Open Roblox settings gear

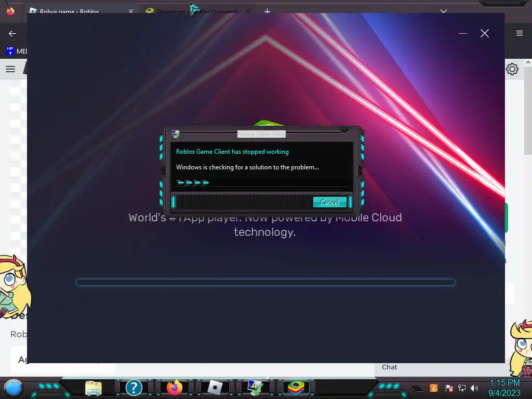tap(512, 69)
